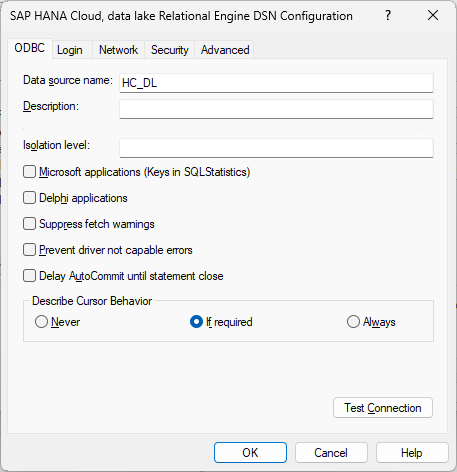
Task: Confirm the dialog with OK
Action: coord(250,453)
